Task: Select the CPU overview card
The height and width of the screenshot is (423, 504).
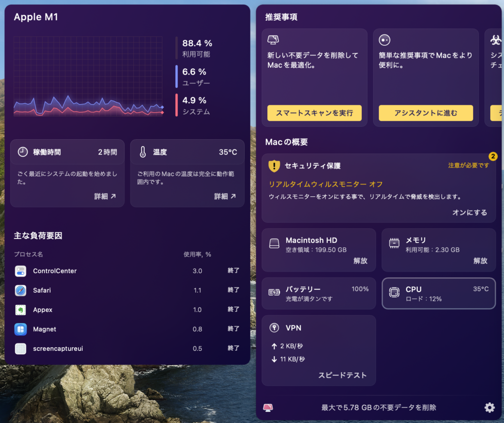Action: tap(439, 294)
